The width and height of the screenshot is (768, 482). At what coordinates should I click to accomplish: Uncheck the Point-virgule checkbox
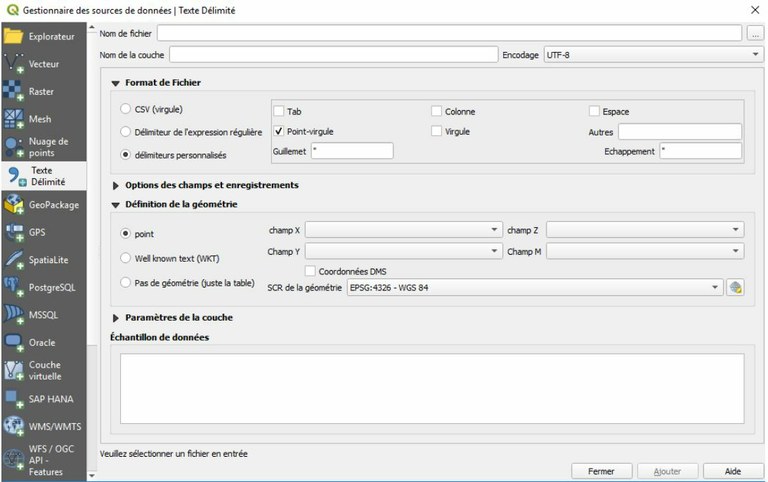(280, 131)
